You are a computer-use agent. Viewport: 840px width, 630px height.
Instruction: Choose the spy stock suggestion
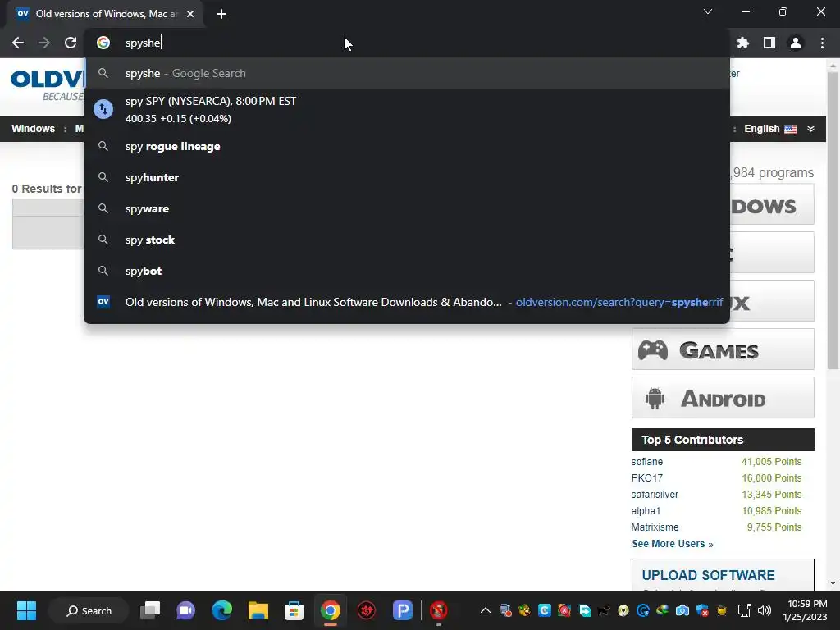[x=407, y=240]
